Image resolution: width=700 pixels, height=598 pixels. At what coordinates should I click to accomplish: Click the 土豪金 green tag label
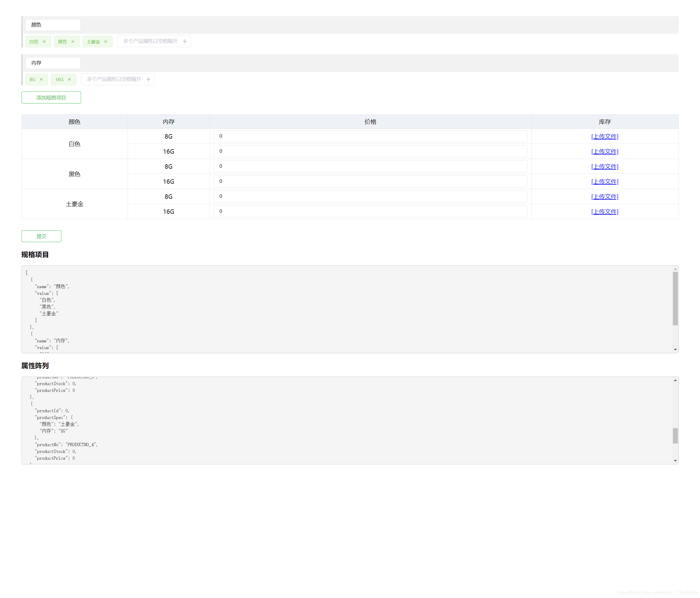point(93,42)
